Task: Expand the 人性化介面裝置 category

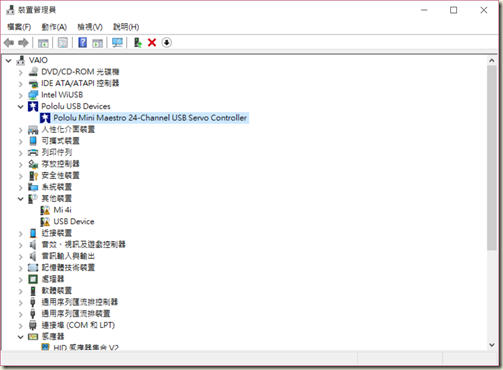Action: 21,130
